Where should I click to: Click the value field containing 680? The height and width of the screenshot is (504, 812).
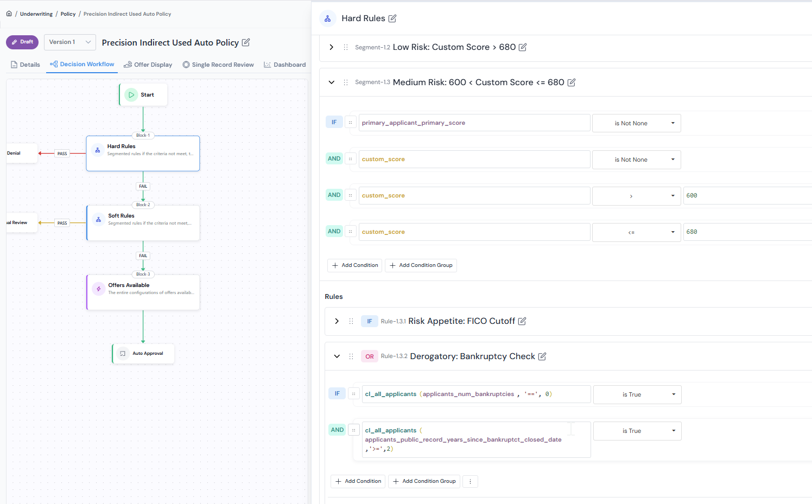pos(747,232)
